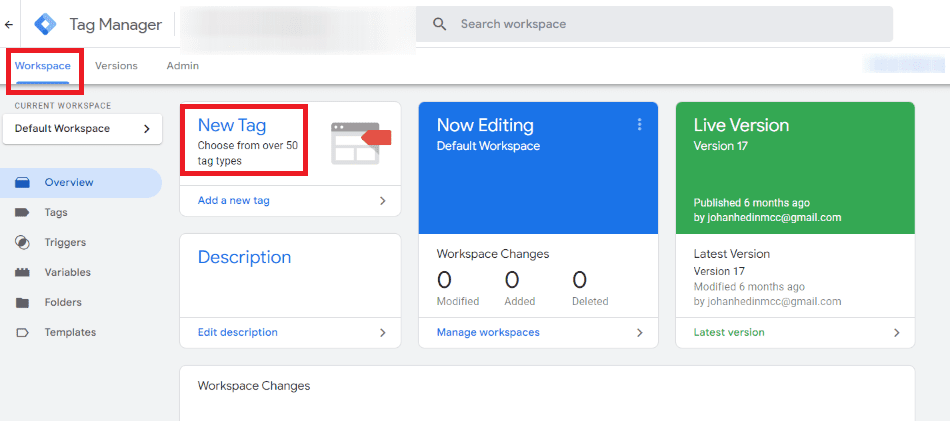Click the chevron beside Latest version
This screenshot has height=421, width=950.
[x=897, y=333]
